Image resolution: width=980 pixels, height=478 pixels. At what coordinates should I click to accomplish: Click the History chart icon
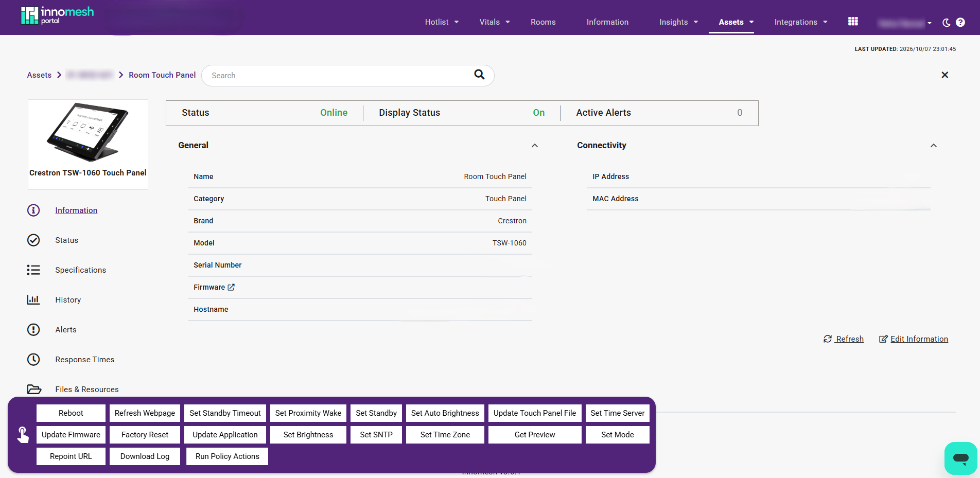[x=33, y=299]
